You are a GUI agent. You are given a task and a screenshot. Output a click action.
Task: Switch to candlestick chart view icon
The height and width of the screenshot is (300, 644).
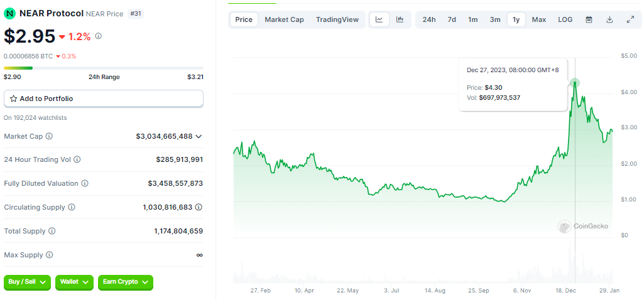pos(400,19)
